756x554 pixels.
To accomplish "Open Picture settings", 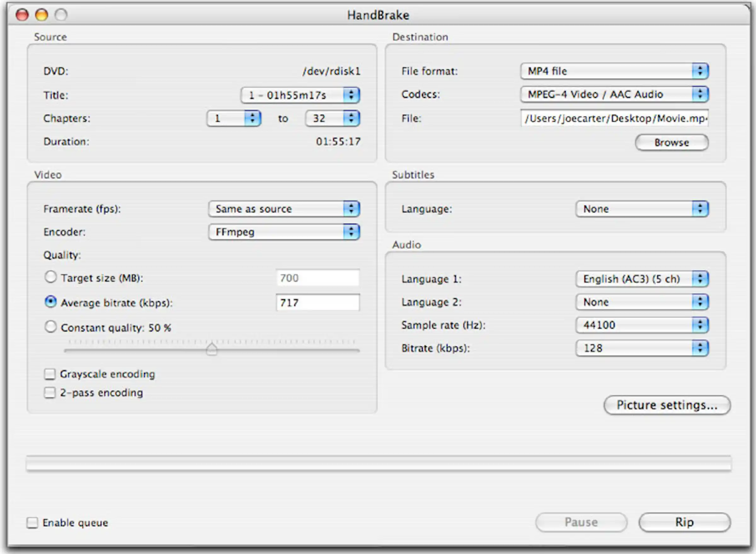I will [x=667, y=405].
